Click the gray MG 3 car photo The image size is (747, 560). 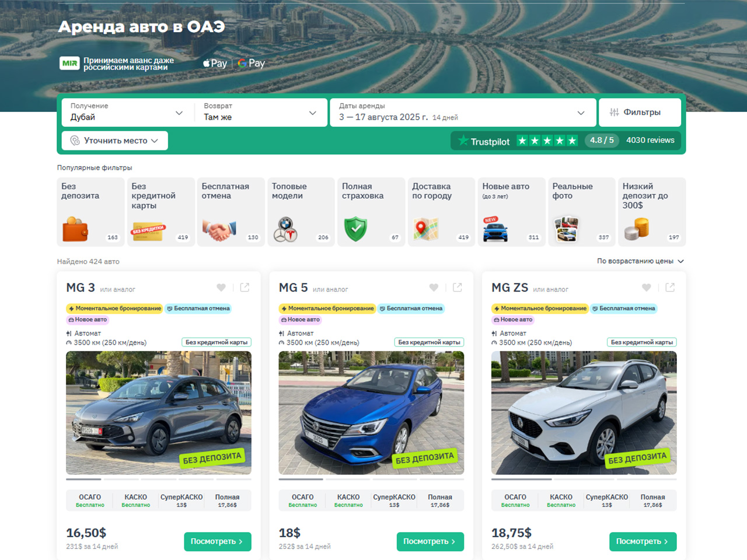[159, 412]
